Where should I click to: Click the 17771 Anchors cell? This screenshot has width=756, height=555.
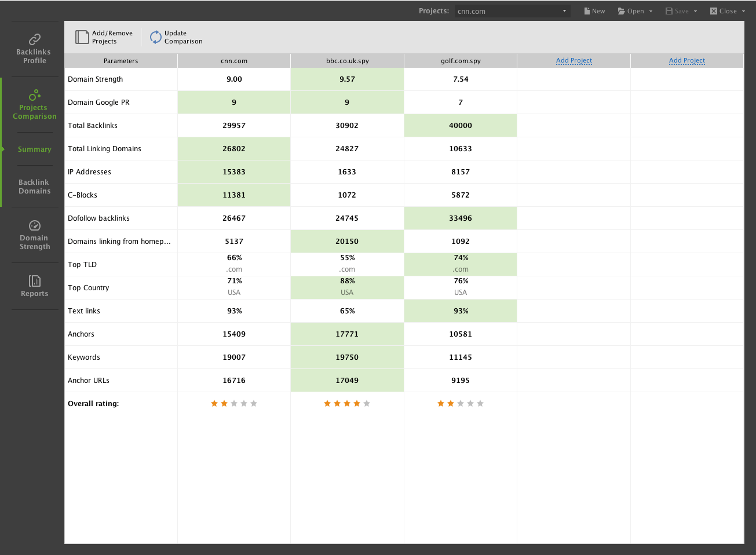[348, 334]
